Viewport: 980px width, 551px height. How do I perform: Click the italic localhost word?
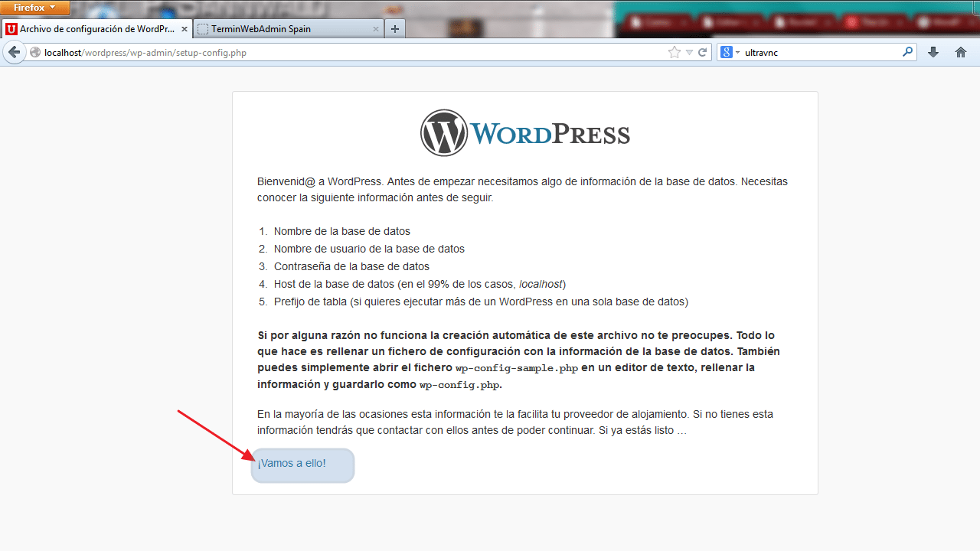click(541, 284)
